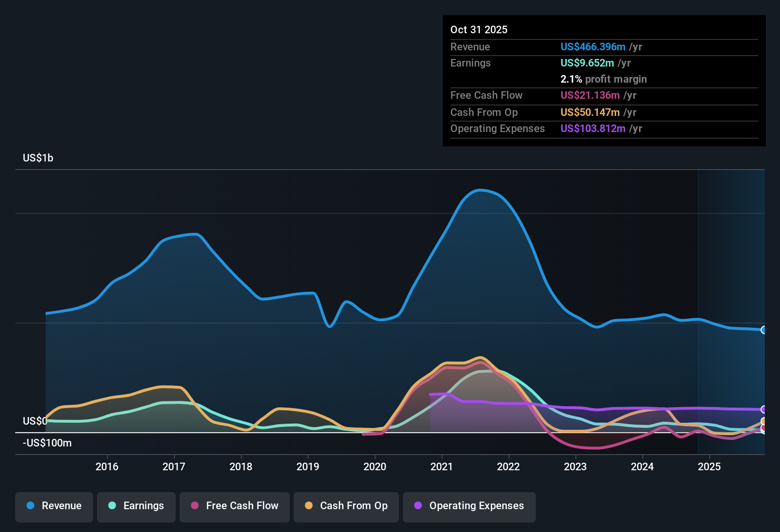Select the 2016 x-axis label
This screenshot has width=780, height=532.
(107, 466)
